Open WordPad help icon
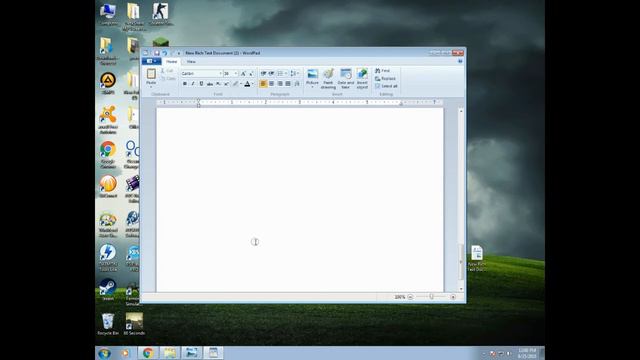Screen dimensions: 640x360 coord(460,61)
